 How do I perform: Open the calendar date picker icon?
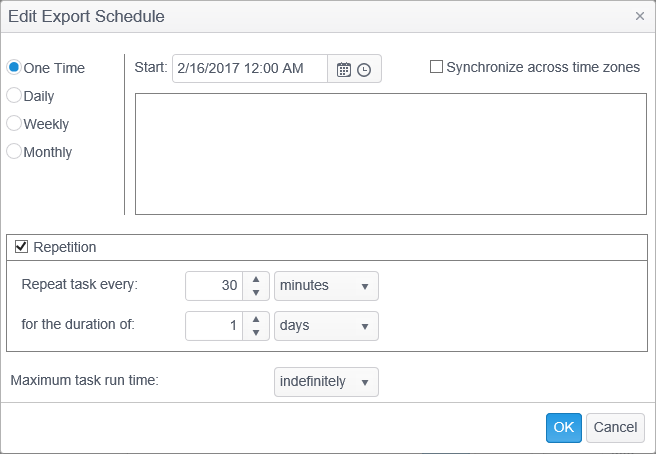344,69
